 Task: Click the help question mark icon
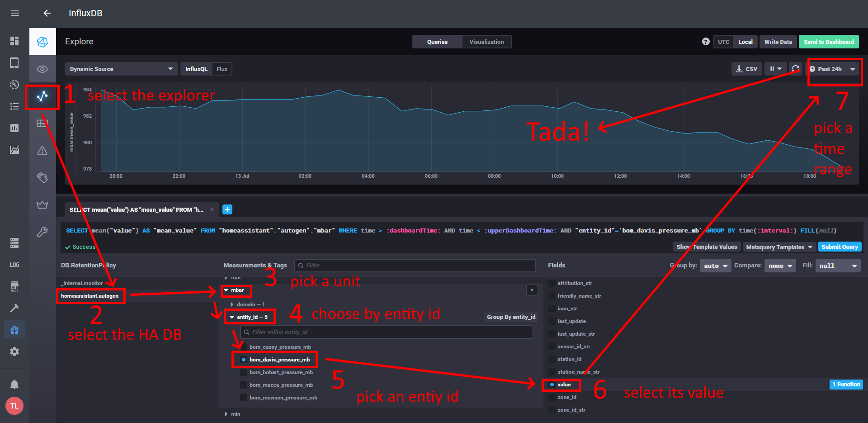[x=705, y=42]
